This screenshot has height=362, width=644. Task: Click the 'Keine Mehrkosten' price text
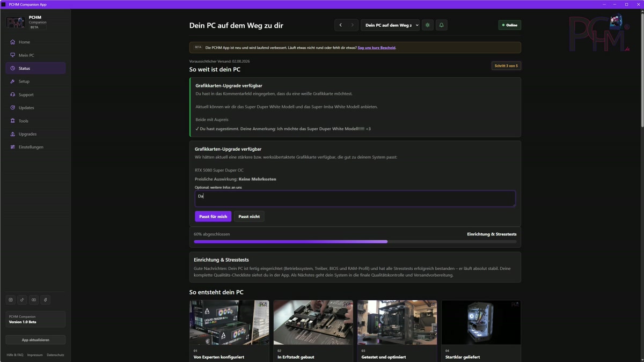click(258, 179)
